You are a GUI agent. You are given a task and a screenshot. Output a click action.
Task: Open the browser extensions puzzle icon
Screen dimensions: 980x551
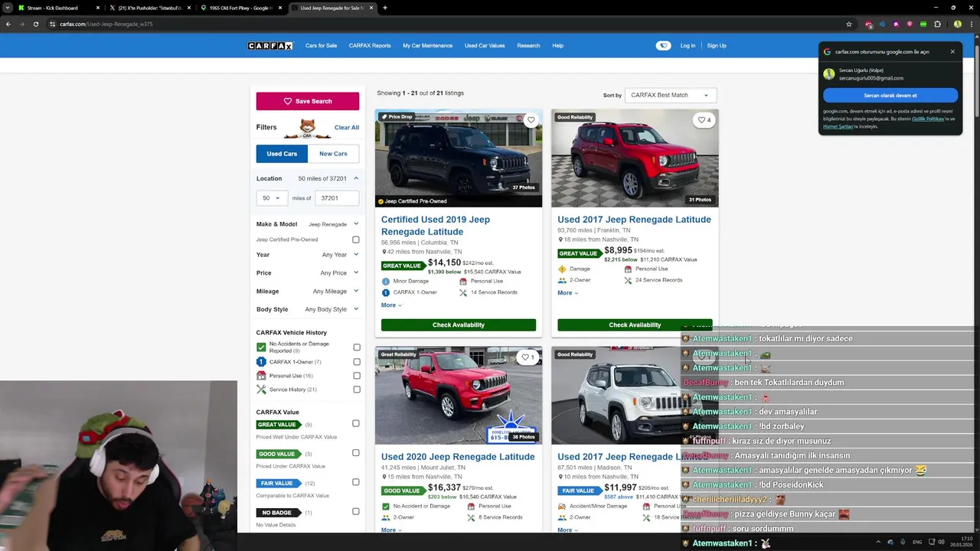coord(937,24)
